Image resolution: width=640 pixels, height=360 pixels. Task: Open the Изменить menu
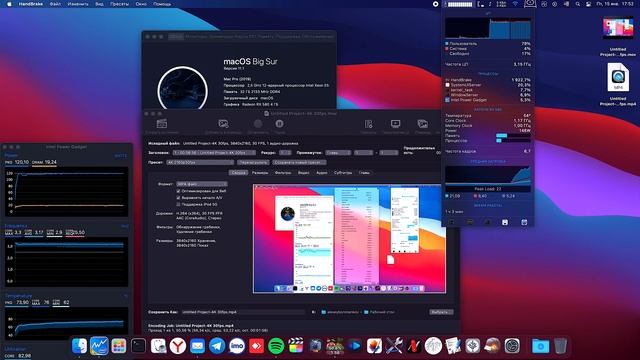(x=78, y=4)
